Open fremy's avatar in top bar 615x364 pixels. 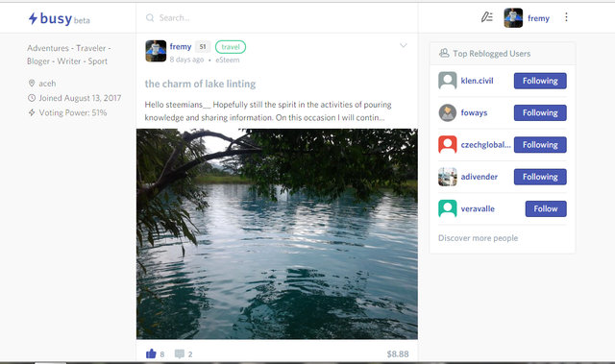tap(513, 17)
